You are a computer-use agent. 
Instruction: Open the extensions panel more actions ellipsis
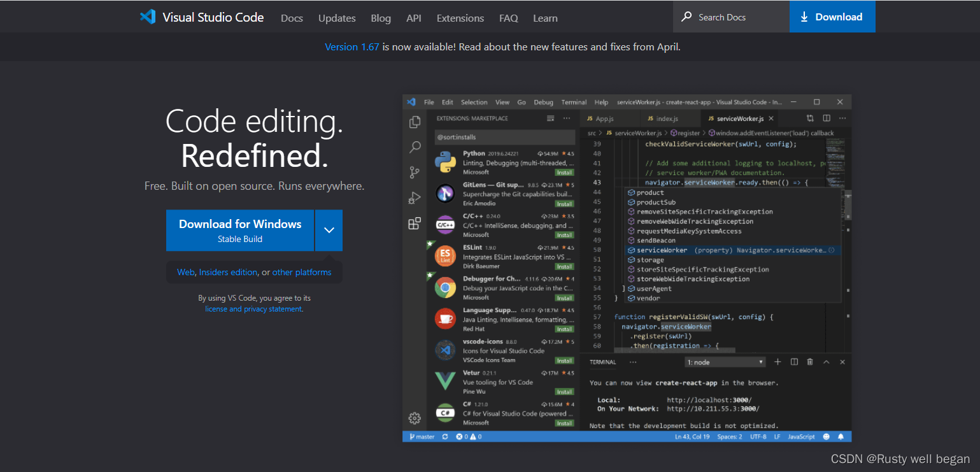click(x=566, y=118)
